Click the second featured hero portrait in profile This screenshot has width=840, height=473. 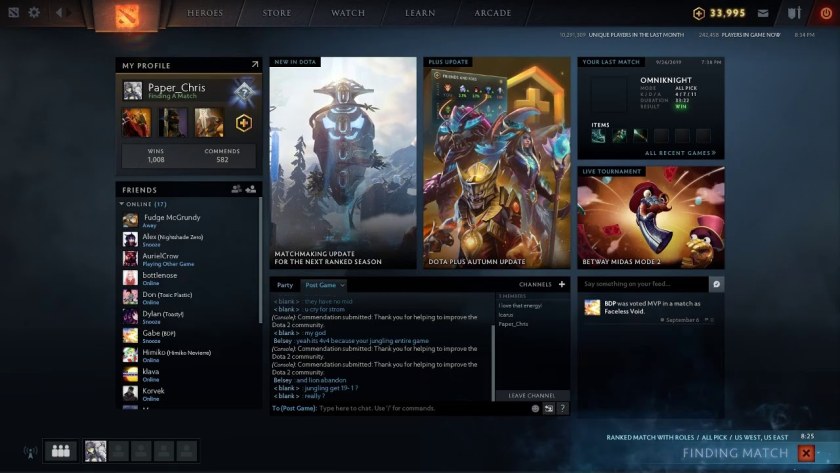coord(172,123)
